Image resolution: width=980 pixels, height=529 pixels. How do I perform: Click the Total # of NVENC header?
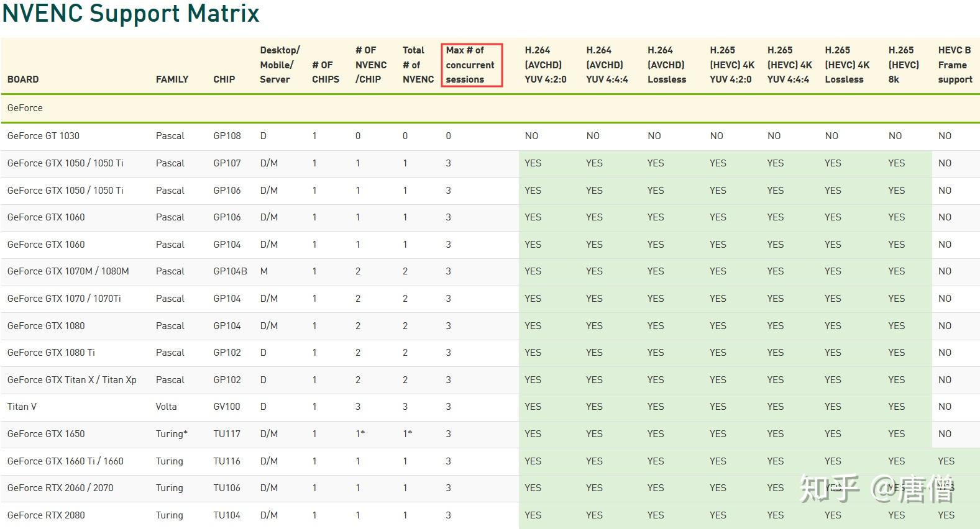pos(418,65)
